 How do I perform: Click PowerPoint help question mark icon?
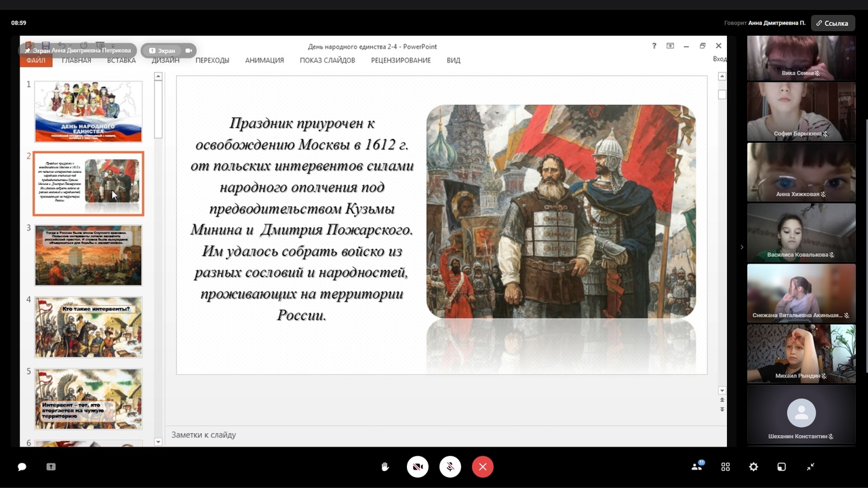tap(654, 46)
